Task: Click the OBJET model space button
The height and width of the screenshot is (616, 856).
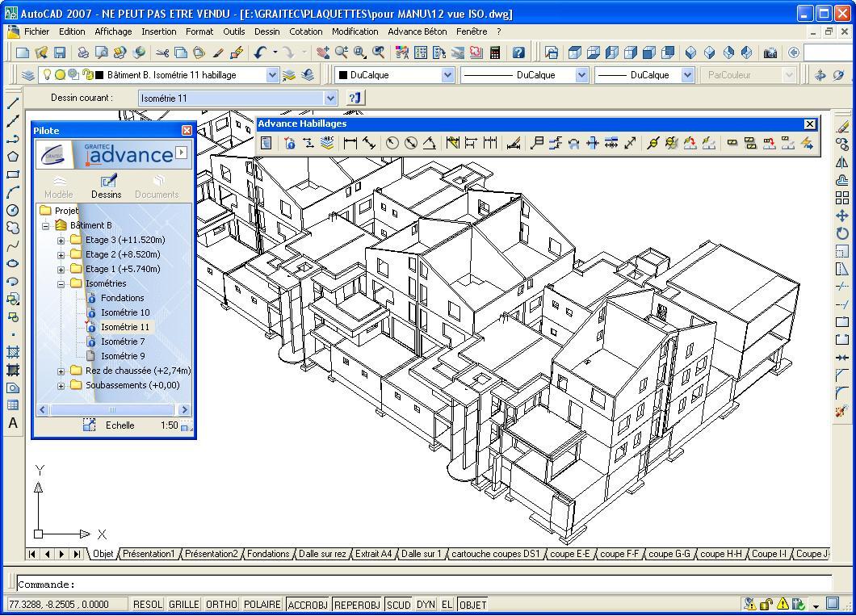Action: [x=472, y=605]
